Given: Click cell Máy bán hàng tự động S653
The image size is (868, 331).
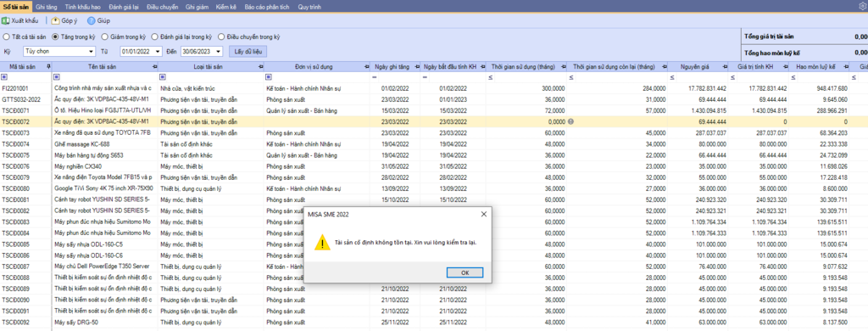Looking at the screenshot, I should tap(105, 155).
